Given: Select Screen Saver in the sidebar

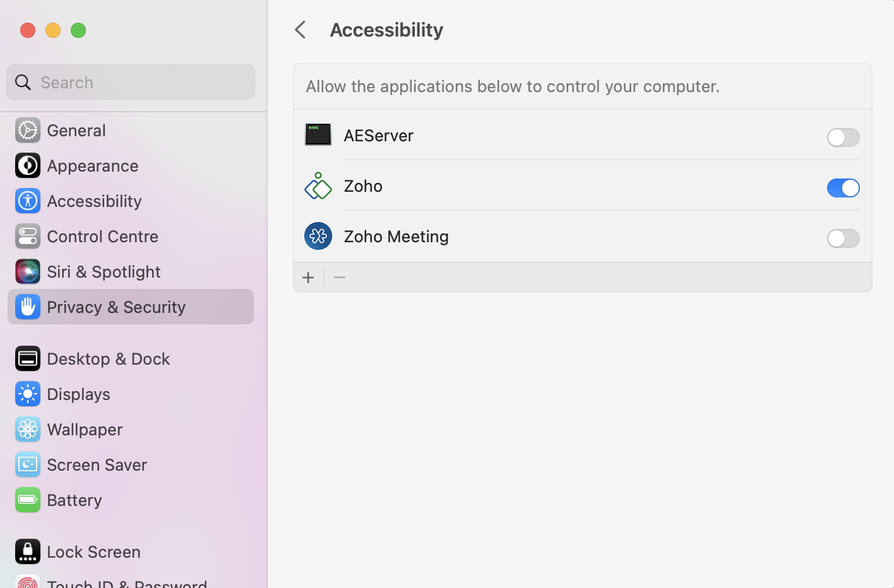Looking at the screenshot, I should click(x=97, y=465).
